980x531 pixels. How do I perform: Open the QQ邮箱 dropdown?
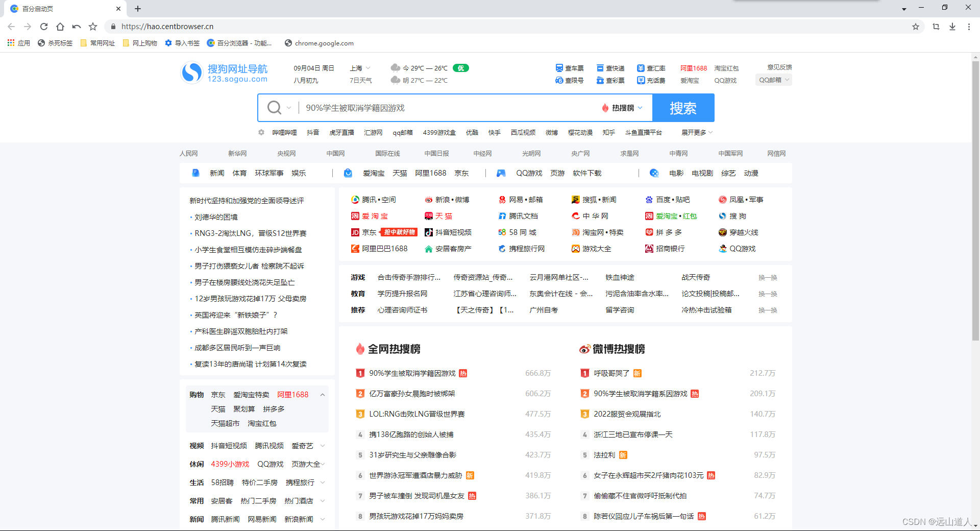(x=774, y=80)
